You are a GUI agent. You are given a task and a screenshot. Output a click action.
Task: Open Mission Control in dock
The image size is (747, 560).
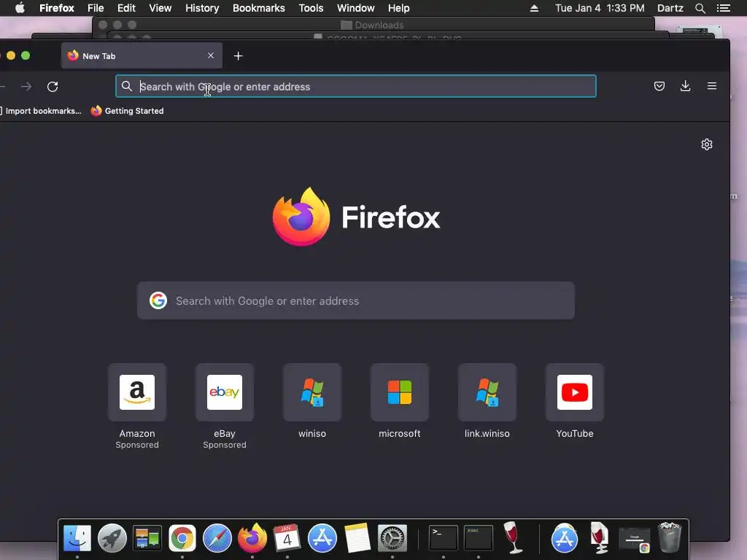pyautogui.click(x=147, y=538)
